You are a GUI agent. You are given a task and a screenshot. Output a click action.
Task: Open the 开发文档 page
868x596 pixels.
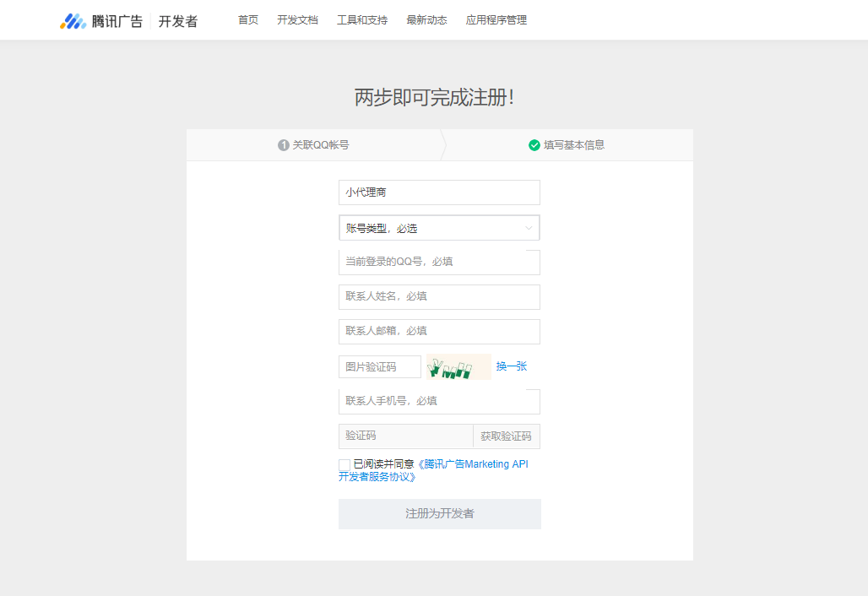point(296,19)
